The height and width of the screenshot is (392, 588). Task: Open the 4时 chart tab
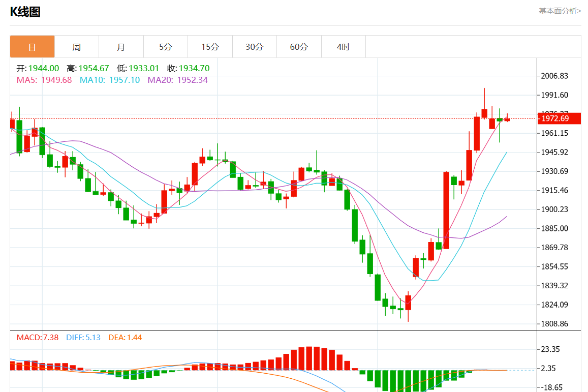click(x=344, y=47)
